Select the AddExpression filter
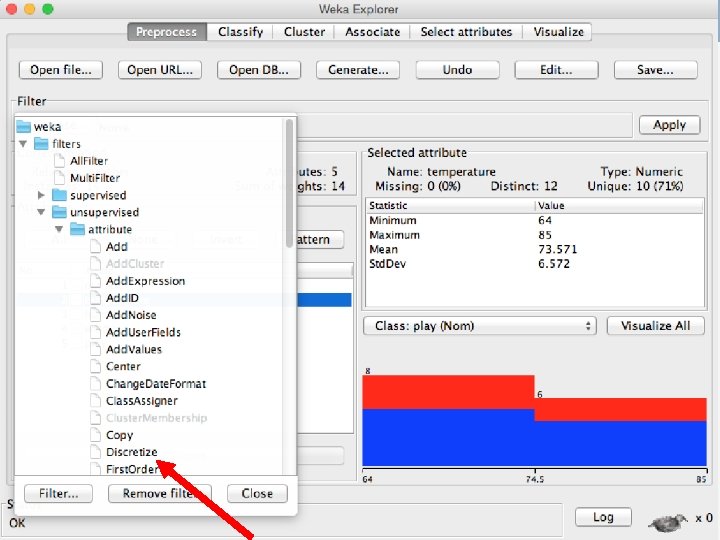Screen dimensions: 720x540 click(x=145, y=281)
